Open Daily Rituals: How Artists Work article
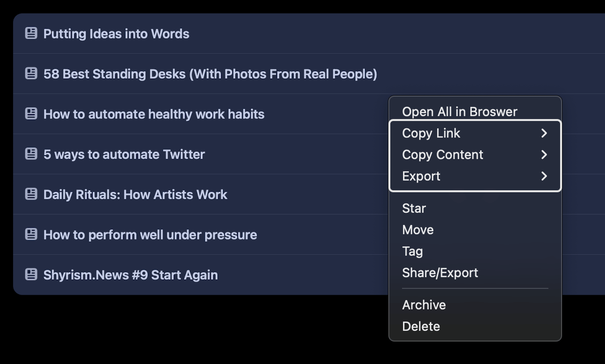This screenshot has height=364, width=605. coord(135,194)
